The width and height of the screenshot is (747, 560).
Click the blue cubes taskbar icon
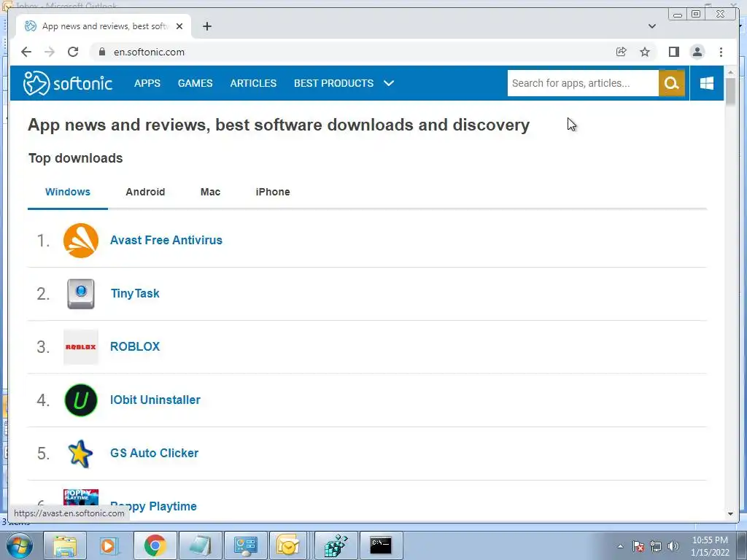(x=336, y=545)
